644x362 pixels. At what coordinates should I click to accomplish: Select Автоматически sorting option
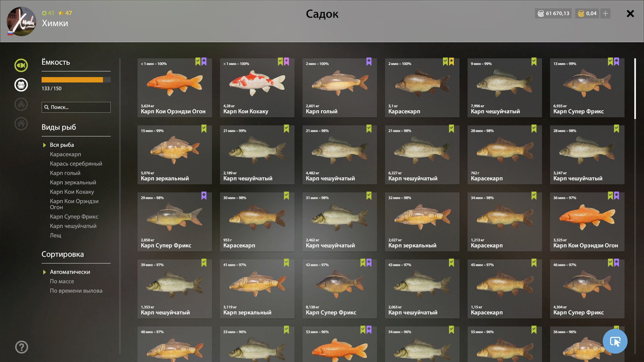pyautogui.click(x=70, y=272)
